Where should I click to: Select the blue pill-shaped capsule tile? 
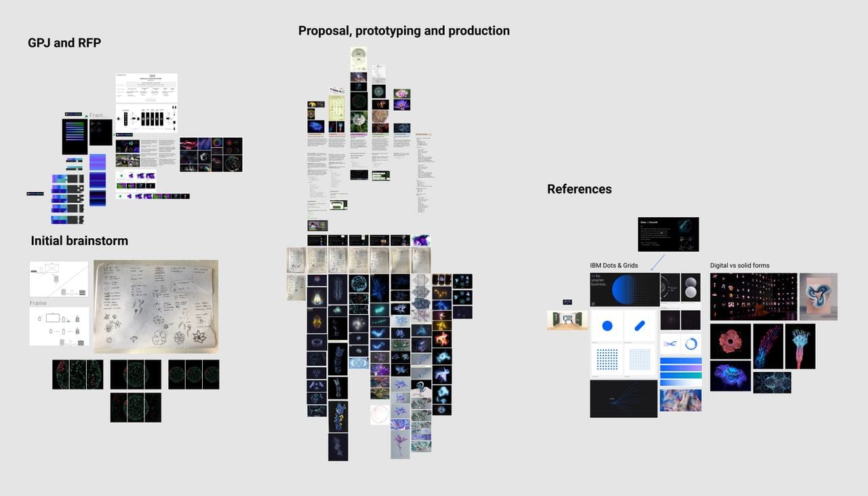641,326
